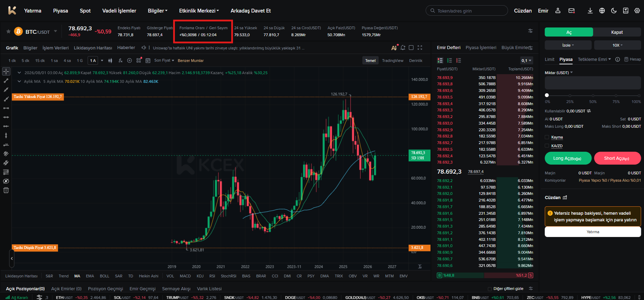The width and height of the screenshot is (644, 300).
Task: Select the crosshair drawing tool
Action: click(x=6, y=71)
